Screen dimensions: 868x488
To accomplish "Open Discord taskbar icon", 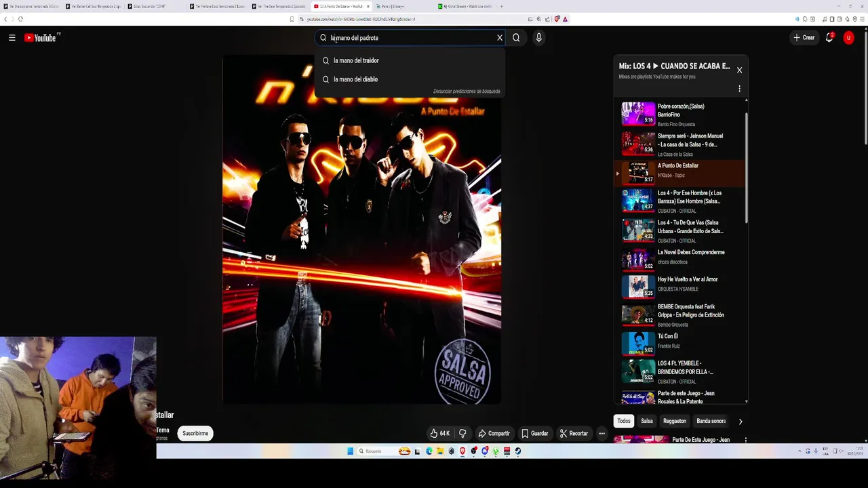I will (x=485, y=451).
